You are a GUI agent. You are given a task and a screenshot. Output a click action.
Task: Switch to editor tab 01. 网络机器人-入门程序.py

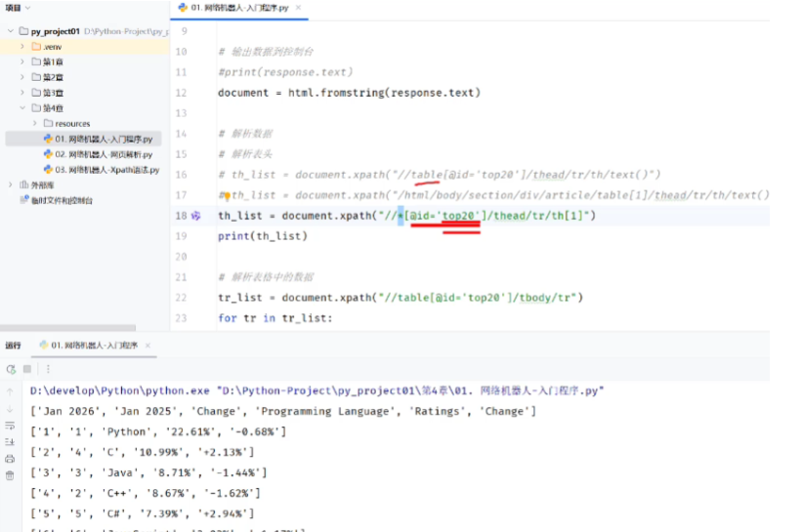coord(239,8)
